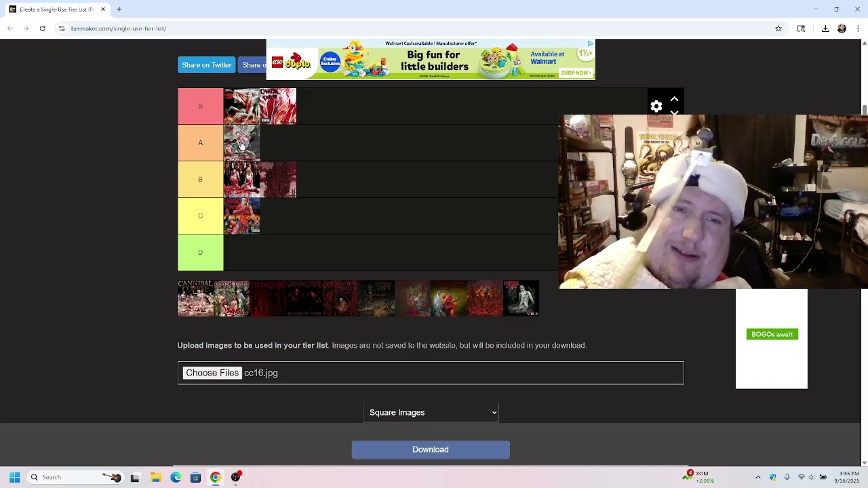Select the lime C tier label

(200, 216)
